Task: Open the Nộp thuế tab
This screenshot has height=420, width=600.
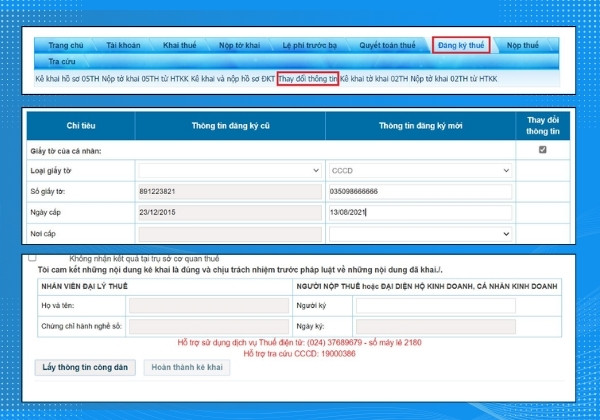Action: click(523, 45)
